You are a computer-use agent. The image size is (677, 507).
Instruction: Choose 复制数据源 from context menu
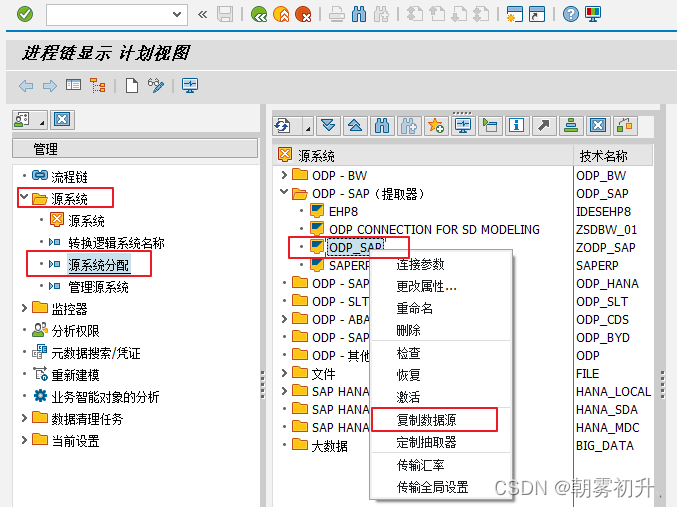coord(426,420)
